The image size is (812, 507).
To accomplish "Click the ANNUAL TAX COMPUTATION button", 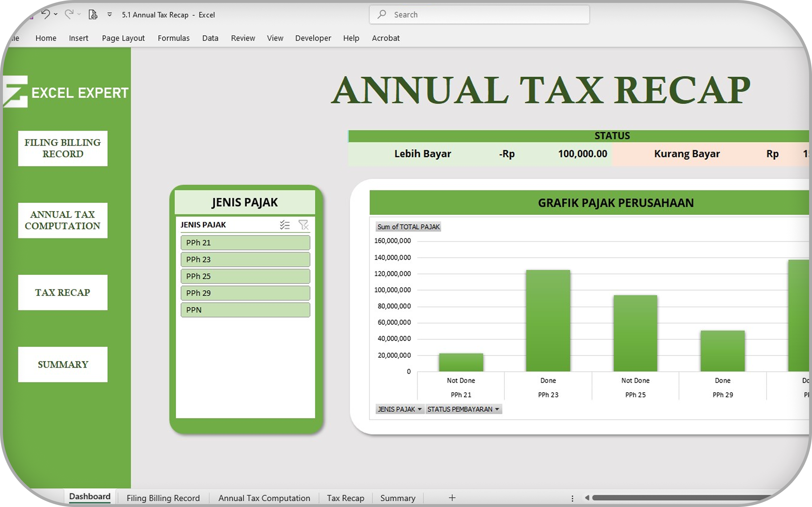I will 63,220.
